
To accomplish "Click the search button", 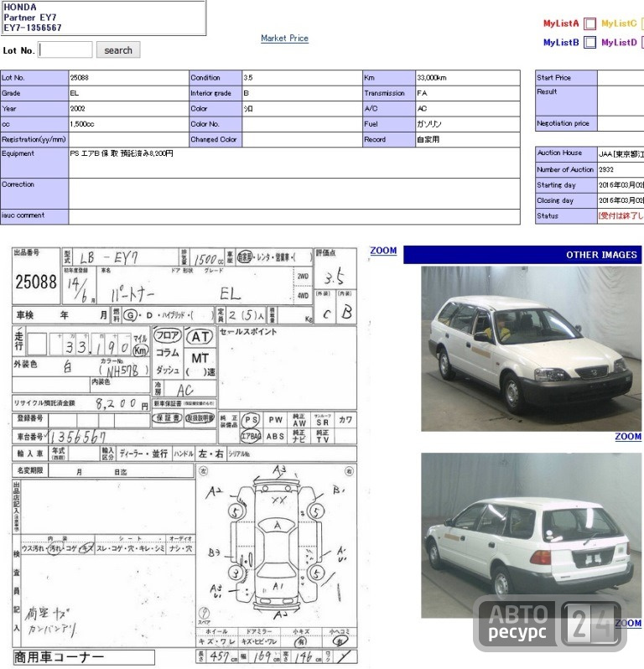I will (x=118, y=50).
